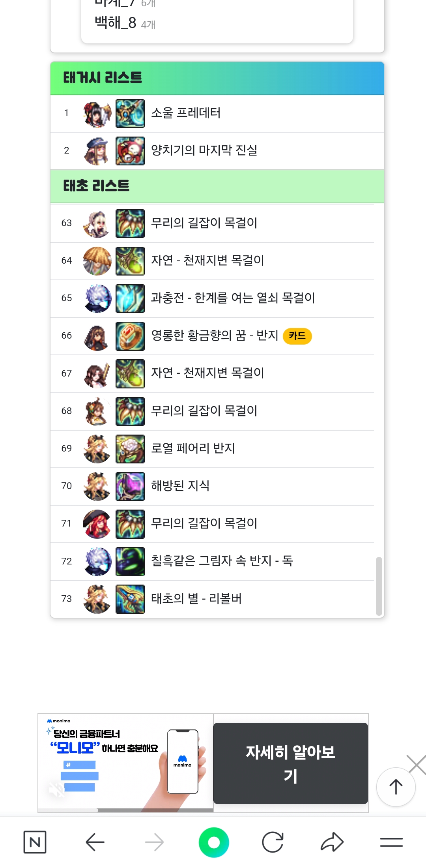Reload the page with refresh icon

(273, 842)
